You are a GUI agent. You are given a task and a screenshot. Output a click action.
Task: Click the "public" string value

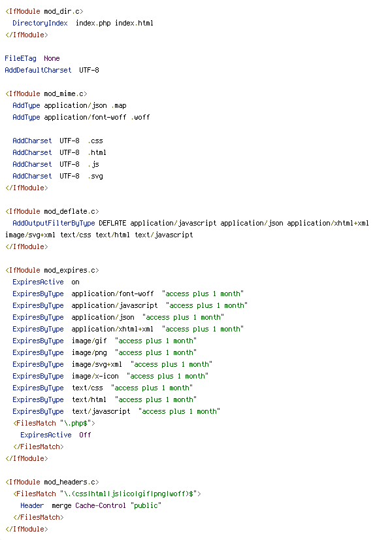click(146, 505)
